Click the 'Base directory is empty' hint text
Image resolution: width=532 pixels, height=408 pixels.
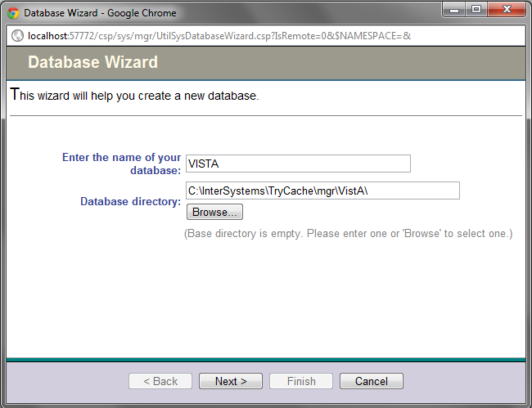(348, 234)
